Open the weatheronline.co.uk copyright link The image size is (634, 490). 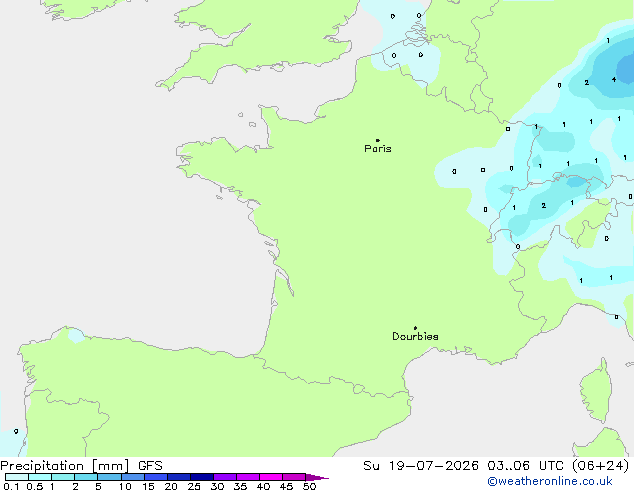[x=550, y=481]
